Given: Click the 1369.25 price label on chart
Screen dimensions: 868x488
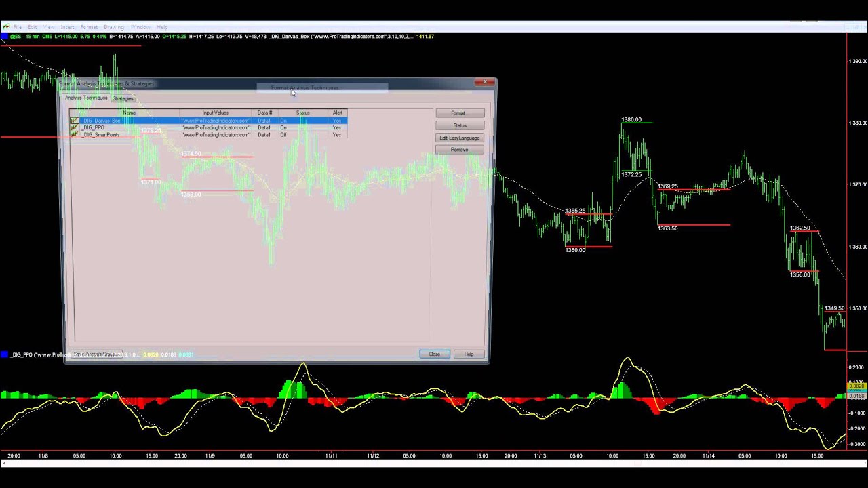Looking at the screenshot, I should (x=668, y=186).
